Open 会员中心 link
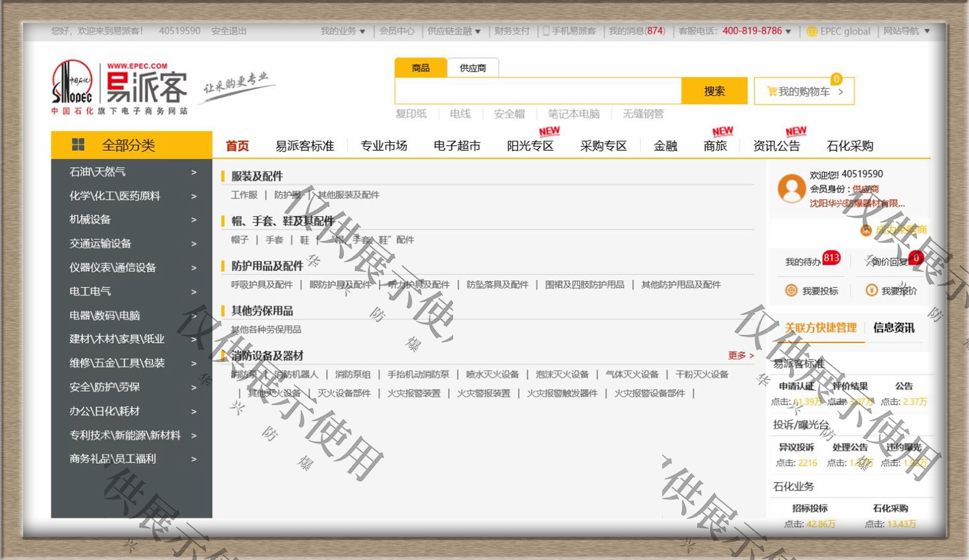This screenshot has width=969, height=560. tap(397, 31)
